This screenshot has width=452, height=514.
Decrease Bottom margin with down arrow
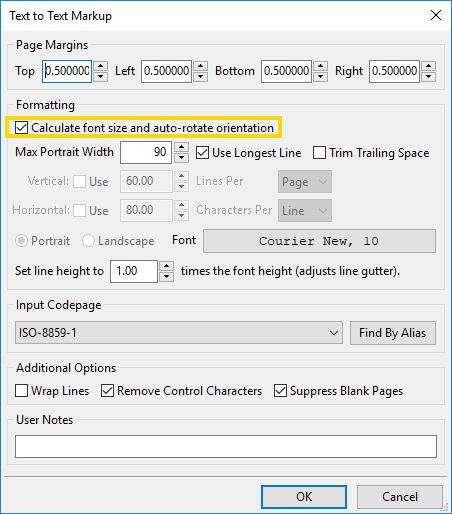tap(320, 77)
